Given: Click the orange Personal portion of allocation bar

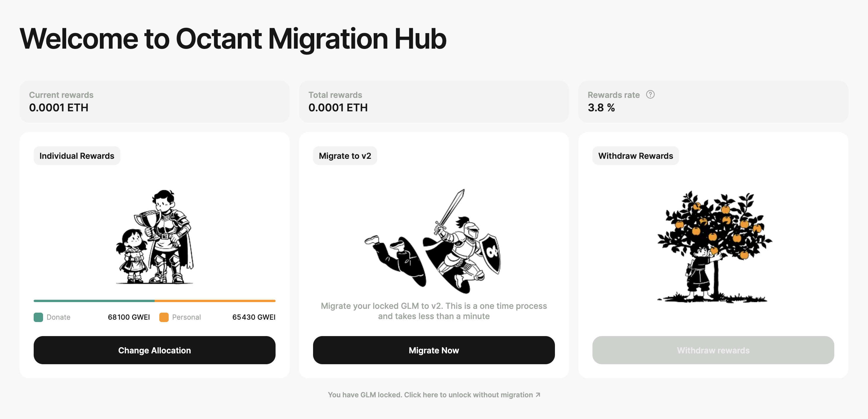Looking at the screenshot, I should click(215, 301).
